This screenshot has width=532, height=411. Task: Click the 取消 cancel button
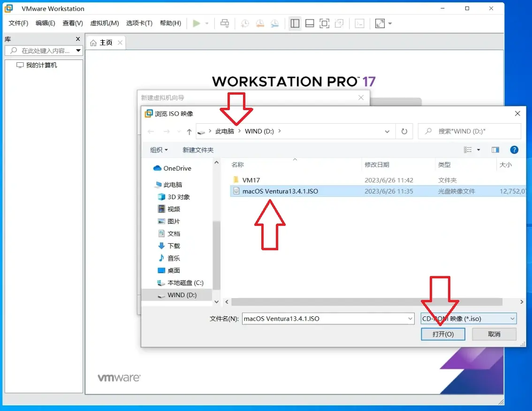pyautogui.click(x=494, y=334)
